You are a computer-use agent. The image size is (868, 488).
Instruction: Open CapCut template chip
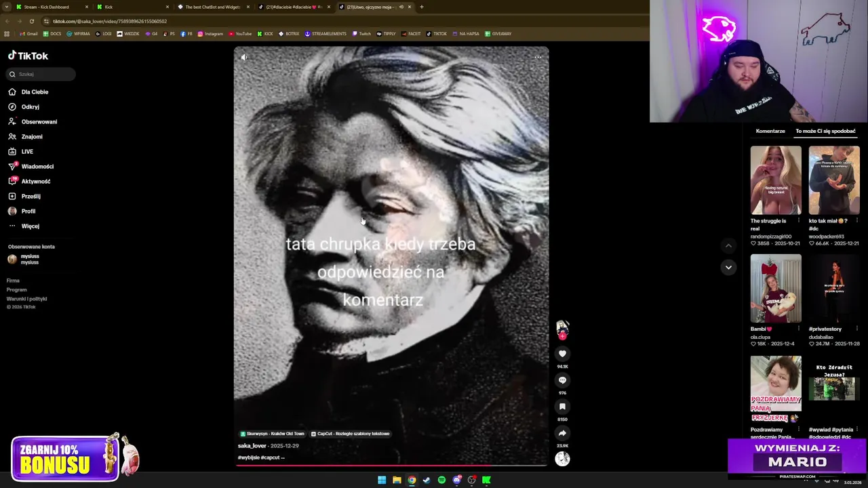click(350, 434)
